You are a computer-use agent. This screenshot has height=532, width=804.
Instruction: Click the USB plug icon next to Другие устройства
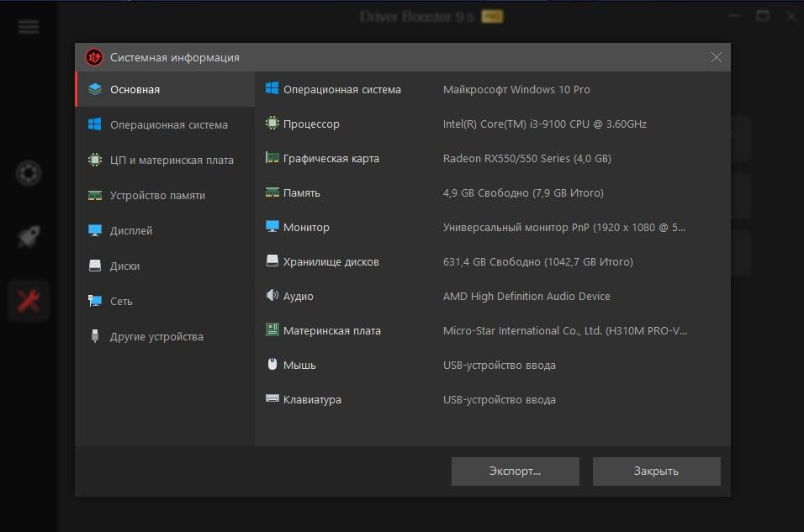tap(95, 335)
